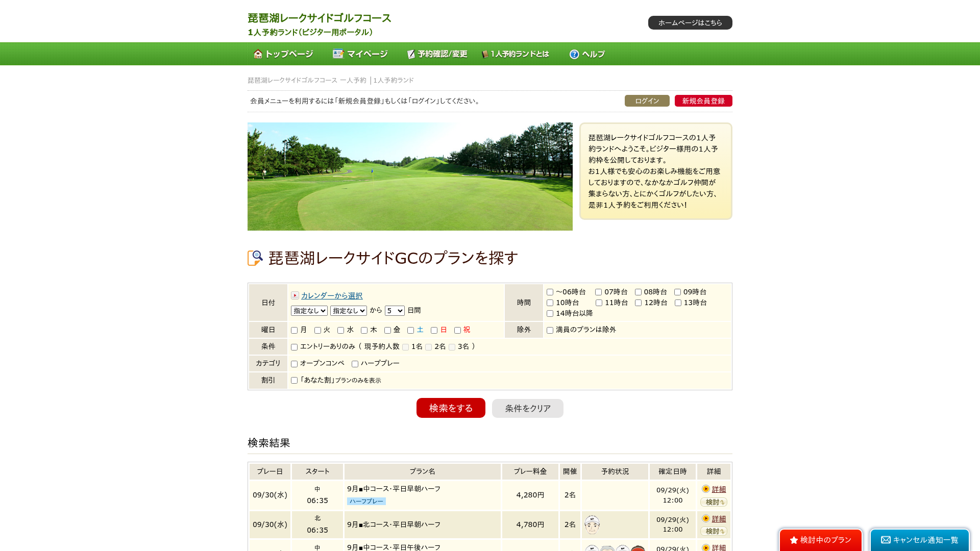Click the golf course banner photo

click(x=410, y=177)
